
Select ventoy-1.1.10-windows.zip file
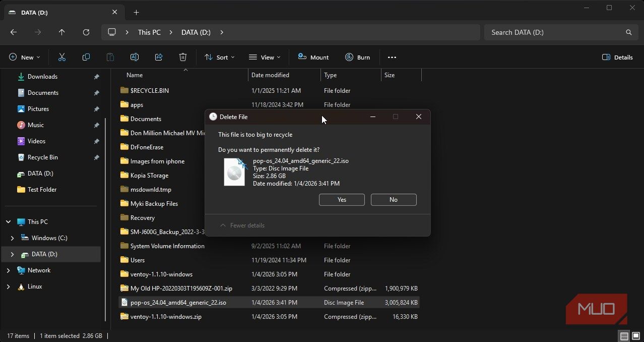click(x=166, y=317)
